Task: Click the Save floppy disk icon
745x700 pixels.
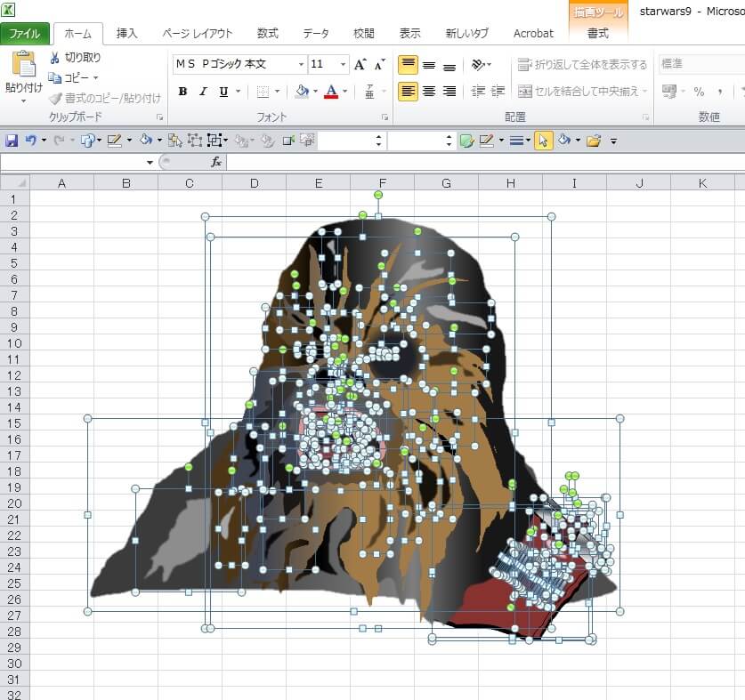Action: point(12,141)
